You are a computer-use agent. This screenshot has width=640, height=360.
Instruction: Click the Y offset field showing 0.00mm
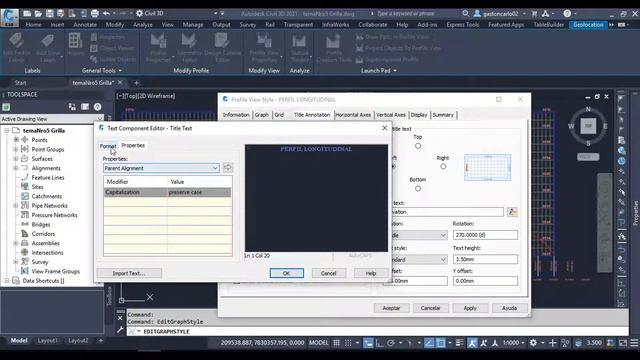click(x=485, y=281)
